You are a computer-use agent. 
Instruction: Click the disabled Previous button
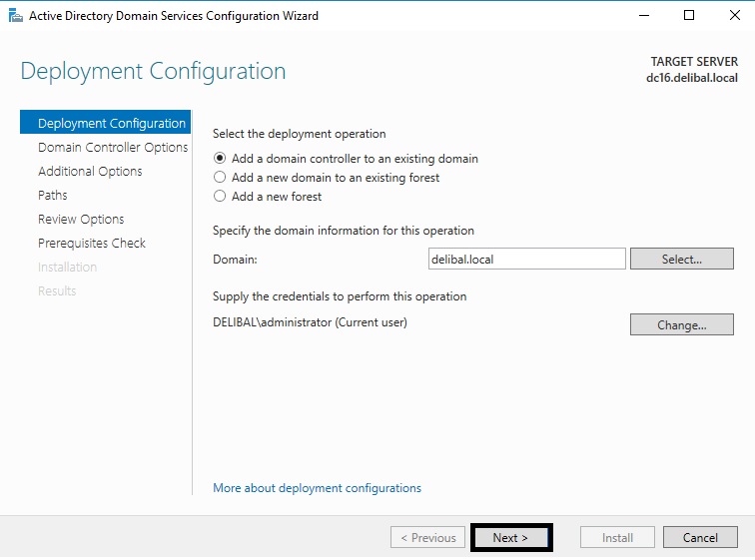[x=427, y=537]
